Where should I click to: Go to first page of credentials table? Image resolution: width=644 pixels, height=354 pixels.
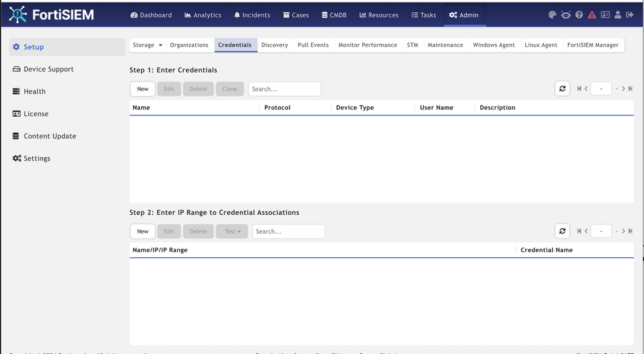click(579, 89)
